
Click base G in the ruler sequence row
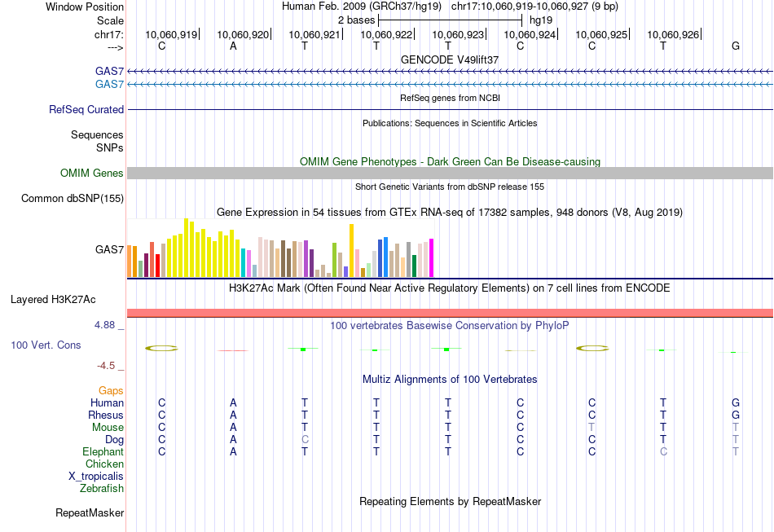(736, 46)
